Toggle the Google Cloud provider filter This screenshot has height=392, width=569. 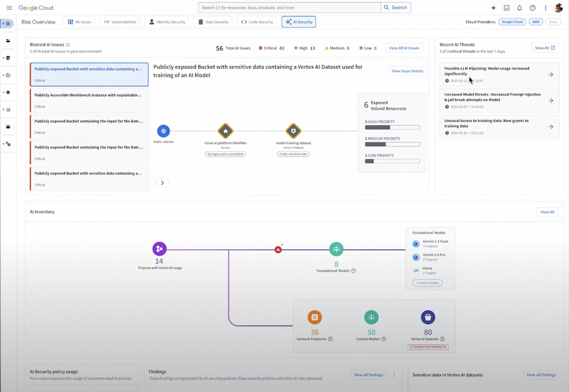[x=512, y=22]
